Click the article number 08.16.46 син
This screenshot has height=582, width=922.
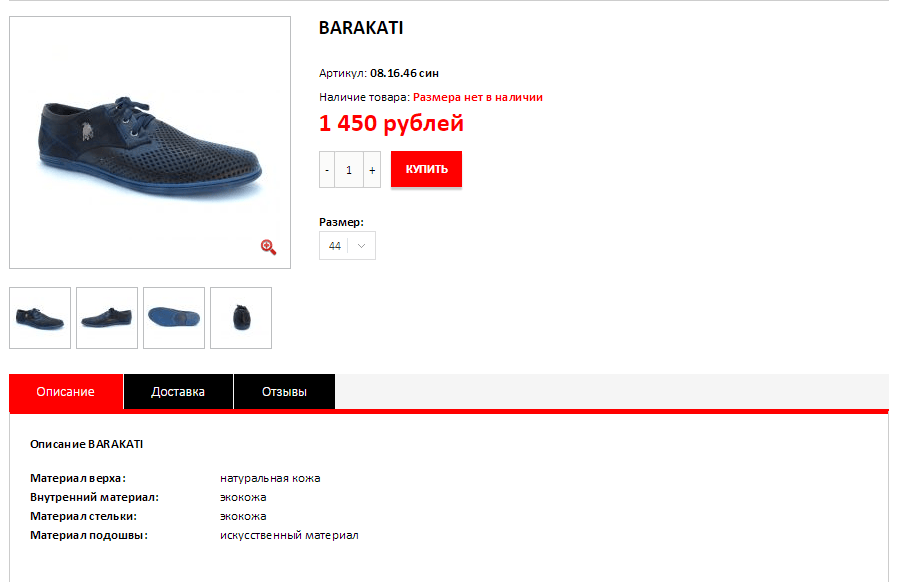tap(405, 73)
